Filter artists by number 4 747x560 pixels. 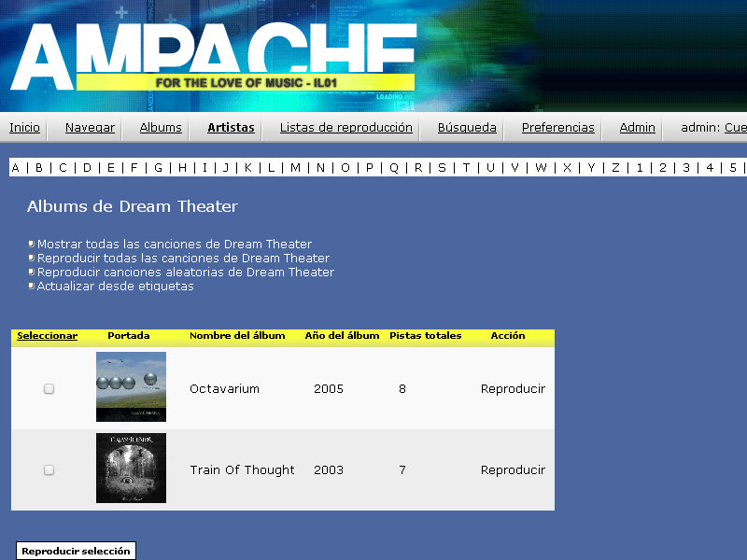[x=710, y=168]
